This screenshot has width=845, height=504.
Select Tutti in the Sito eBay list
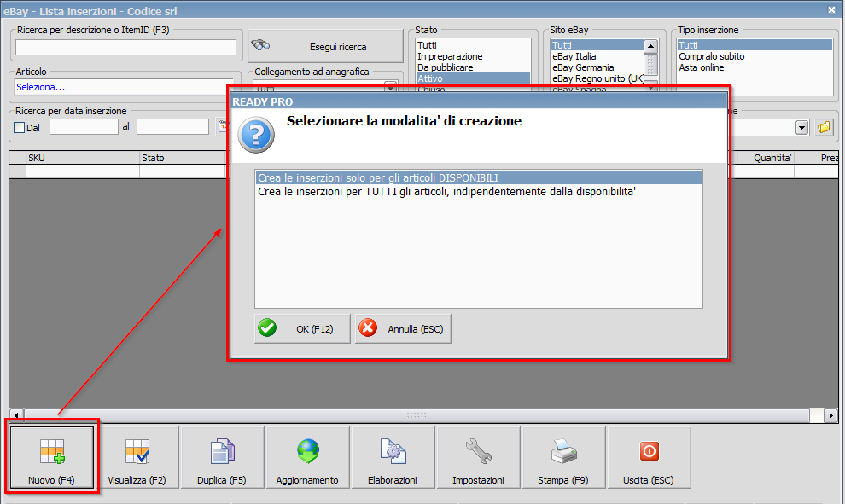coord(597,45)
